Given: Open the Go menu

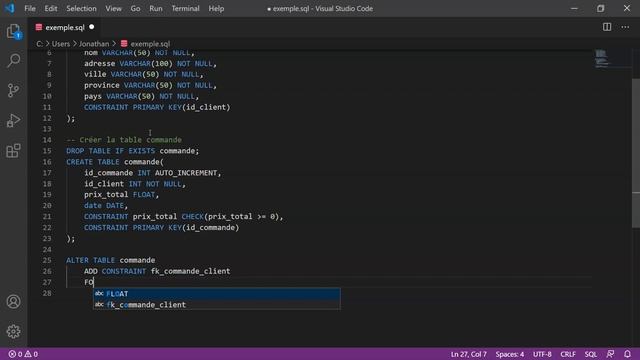Looking at the screenshot, I should (136, 9).
